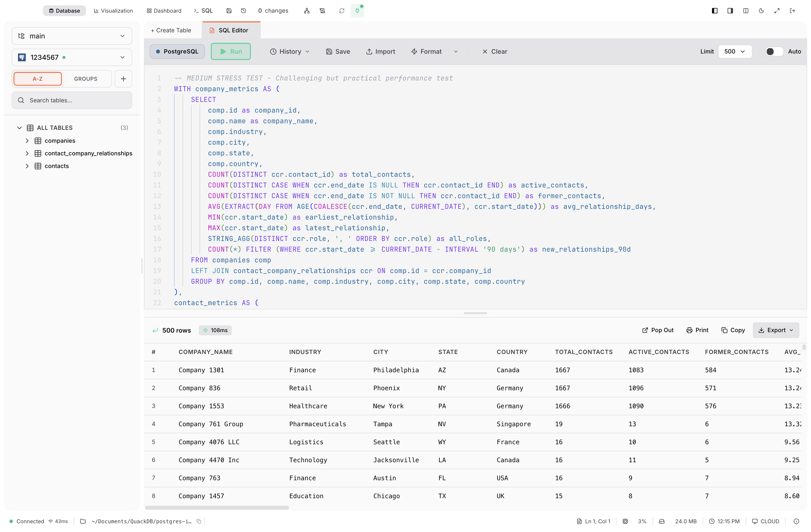Open the Limit 500 dropdown
This screenshot has width=811, height=532.
[735, 52]
